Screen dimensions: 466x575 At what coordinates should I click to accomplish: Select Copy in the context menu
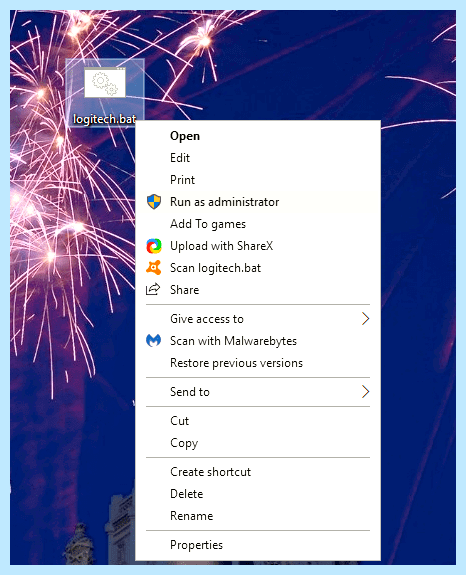(184, 443)
